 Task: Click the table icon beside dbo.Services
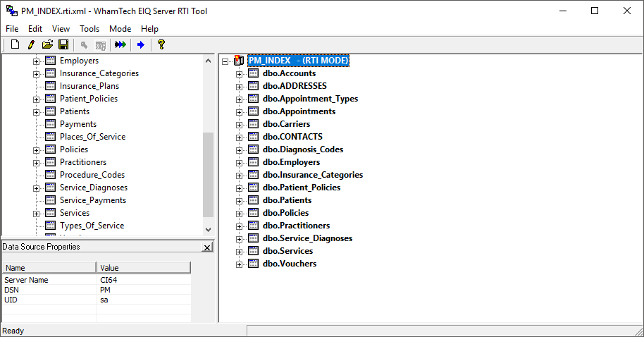coord(254,251)
